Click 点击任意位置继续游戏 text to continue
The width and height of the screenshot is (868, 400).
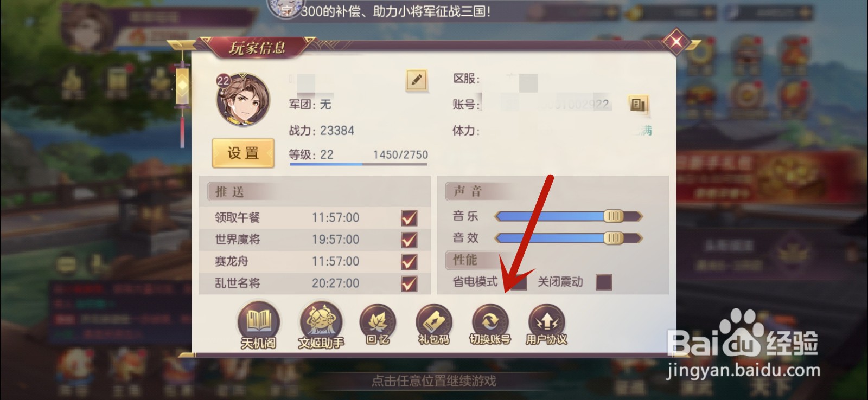(x=434, y=381)
